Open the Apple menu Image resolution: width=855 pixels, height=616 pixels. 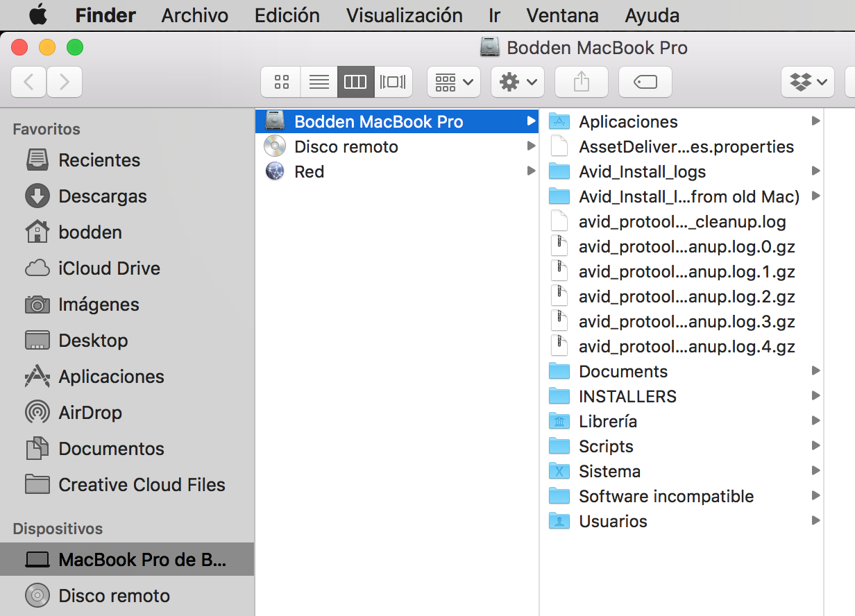pyautogui.click(x=37, y=15)
